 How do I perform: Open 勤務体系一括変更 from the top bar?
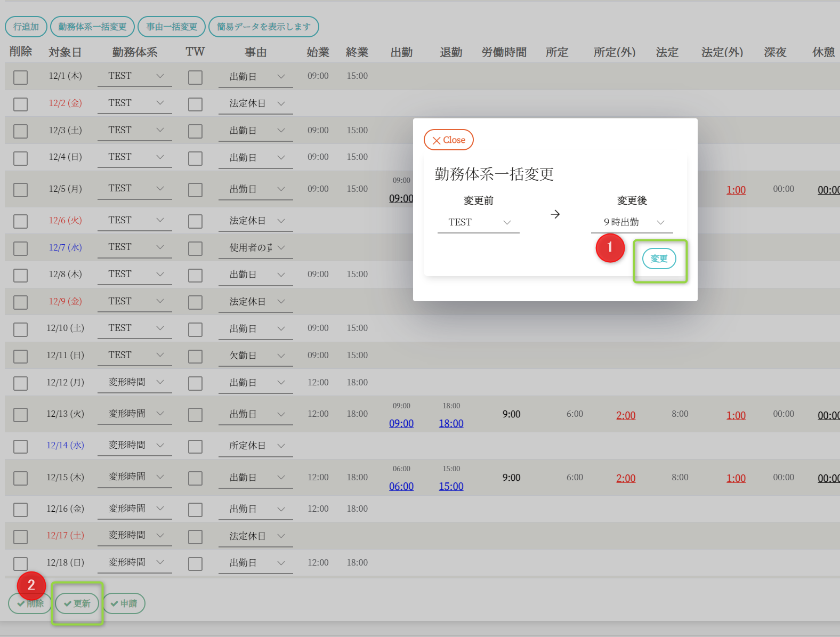[x=92, y=27]
